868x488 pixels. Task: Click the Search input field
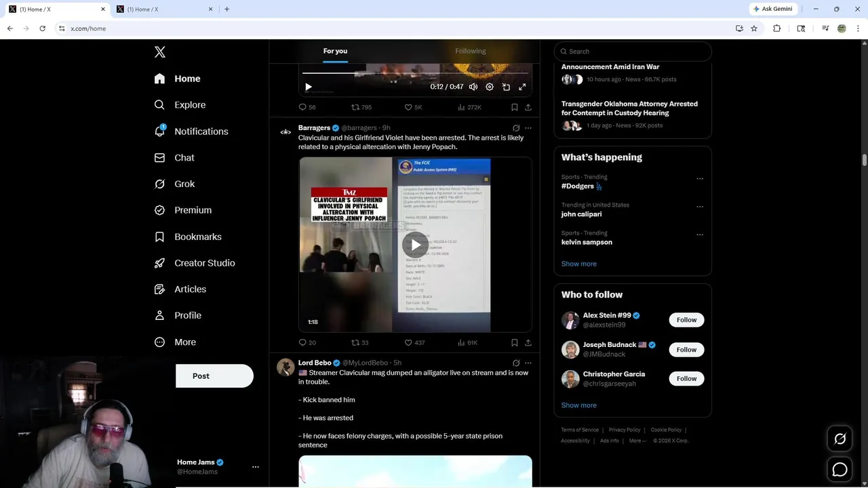point(633,52)
